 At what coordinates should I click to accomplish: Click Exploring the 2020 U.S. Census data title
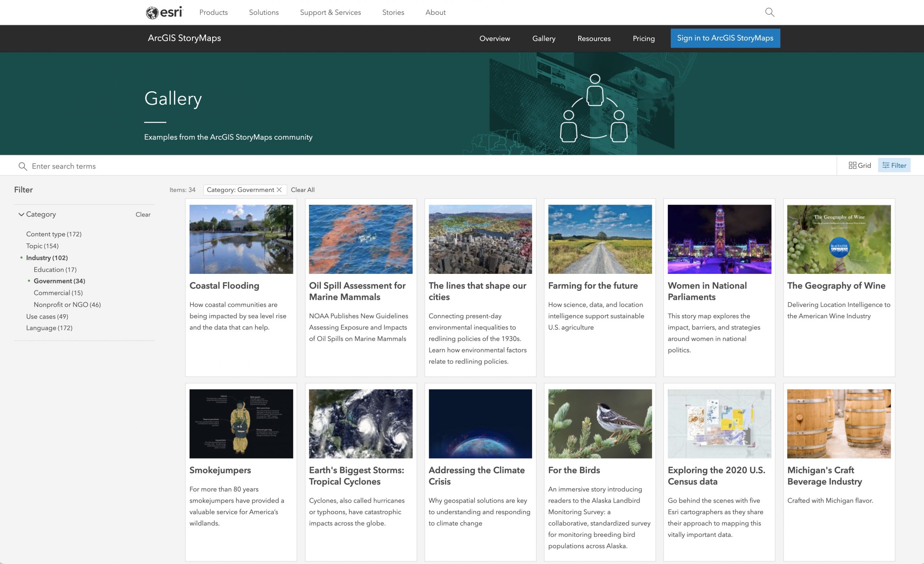pyautogui.click(x=716, y=476)
